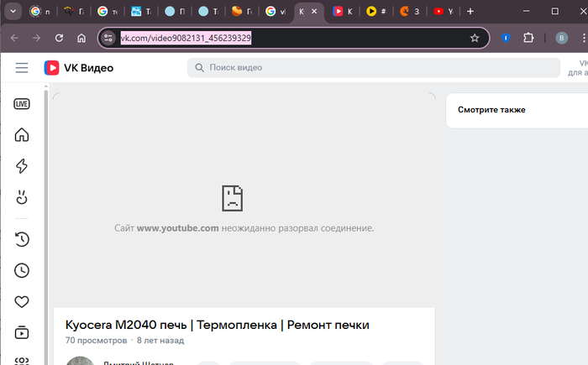Click 8 лет назад upload date
588x365 pixels.
point(160,341)
